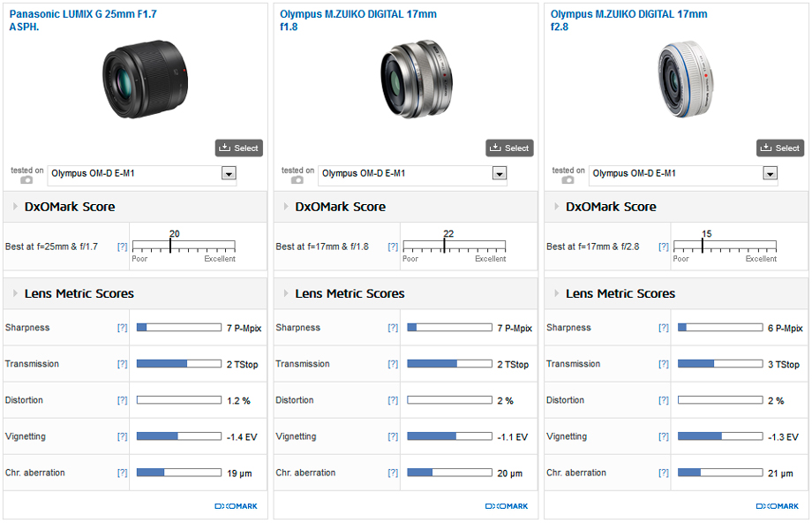Open the camera dropdown for Olympus 17mm f1.8
812x523 pixels.
pos(500,174)
